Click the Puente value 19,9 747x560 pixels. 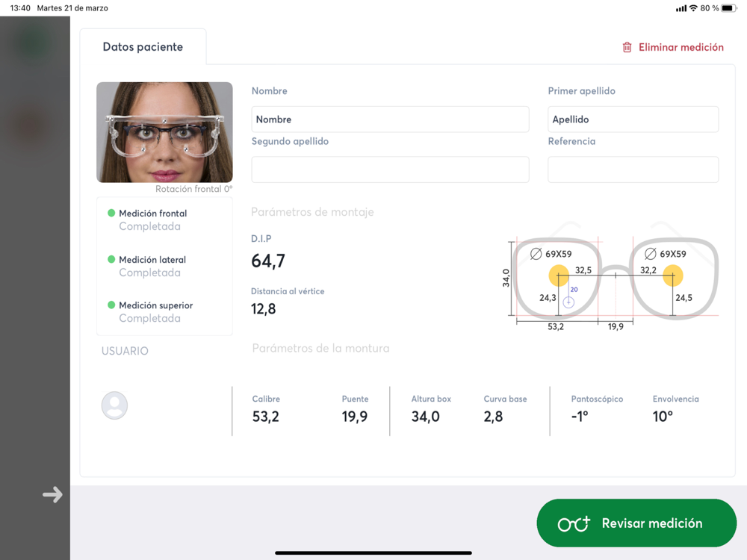point(354,417)
